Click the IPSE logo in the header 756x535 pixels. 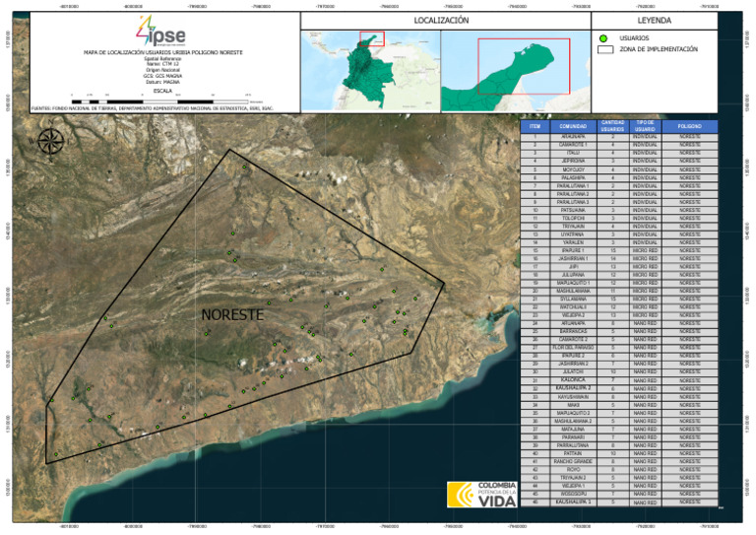161,31
